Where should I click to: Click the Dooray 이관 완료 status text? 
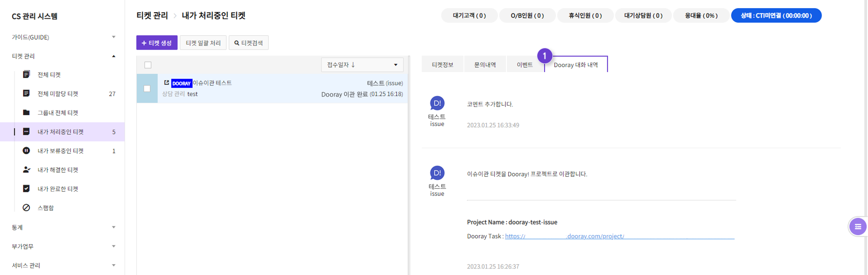(345, 94)
